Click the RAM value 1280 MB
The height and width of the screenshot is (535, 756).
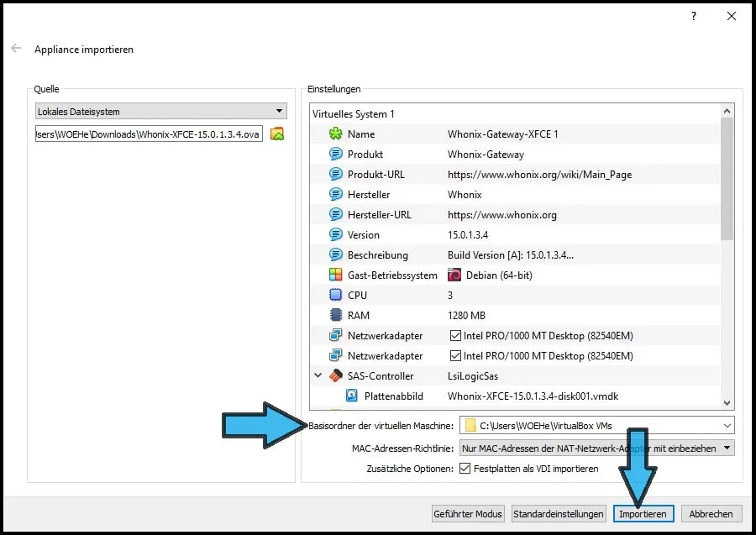point(466,315)
